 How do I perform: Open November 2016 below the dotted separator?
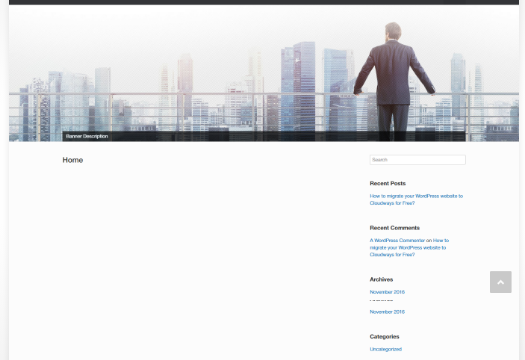387,312
